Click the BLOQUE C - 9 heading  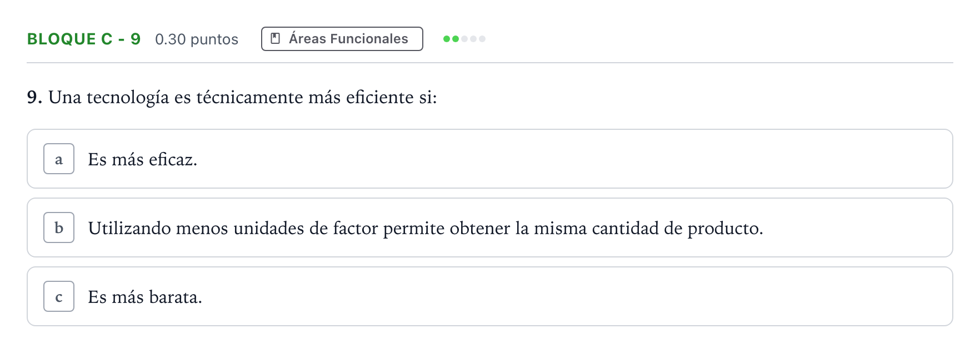(84, 39)
